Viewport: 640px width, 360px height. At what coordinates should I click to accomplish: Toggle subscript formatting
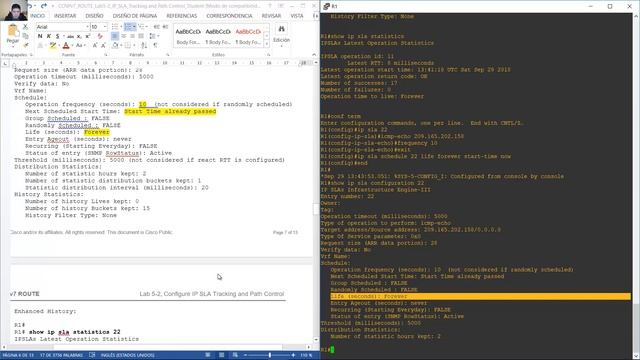[x=79, y=36]
